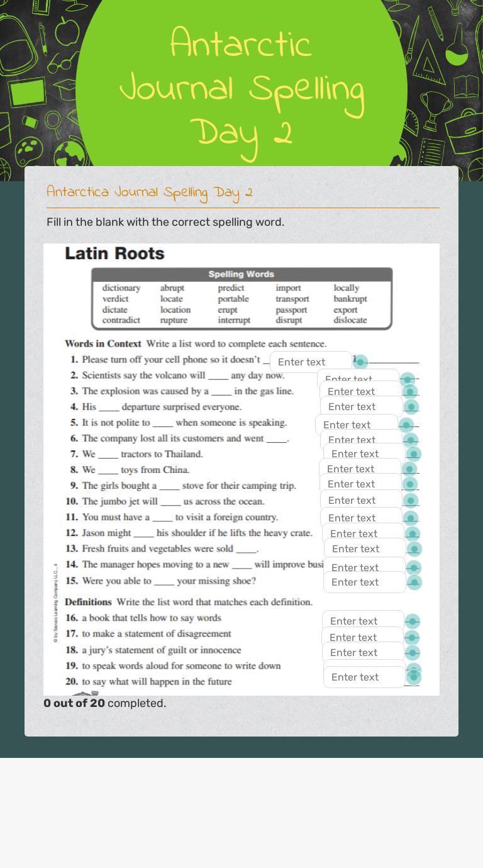Click the teal dot marker for sentence 15 missing shoe
483x868 pixels.
tap(414, 582)
